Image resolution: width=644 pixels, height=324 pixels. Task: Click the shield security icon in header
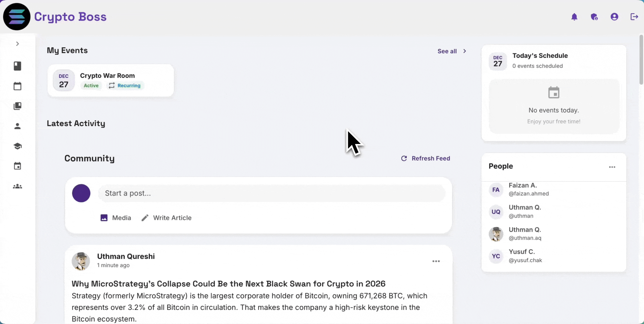click(x=594, y=17)
